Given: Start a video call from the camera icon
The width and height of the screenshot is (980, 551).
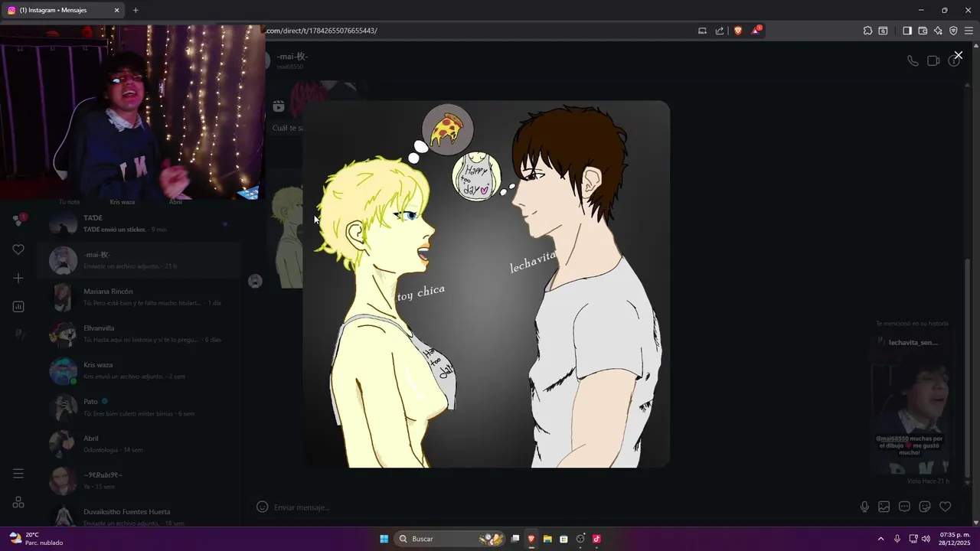Looking at the screenshot, I should click(933, 61).
